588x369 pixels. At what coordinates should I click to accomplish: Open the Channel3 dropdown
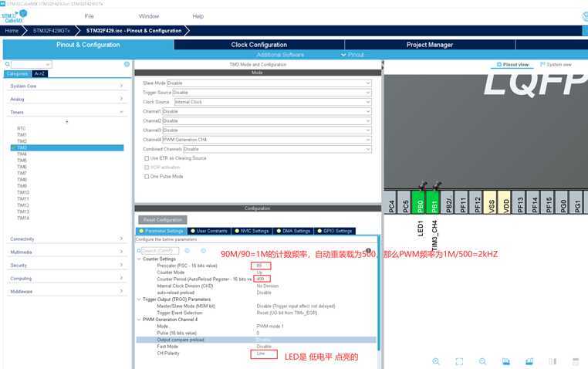pyautogui.click(x=267, y=130)
